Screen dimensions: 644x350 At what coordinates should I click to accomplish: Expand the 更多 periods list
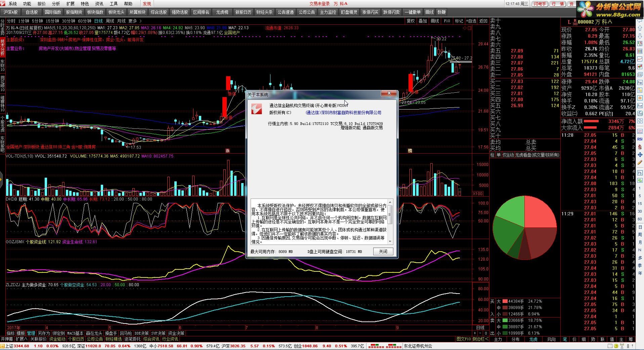click(135, 21)
